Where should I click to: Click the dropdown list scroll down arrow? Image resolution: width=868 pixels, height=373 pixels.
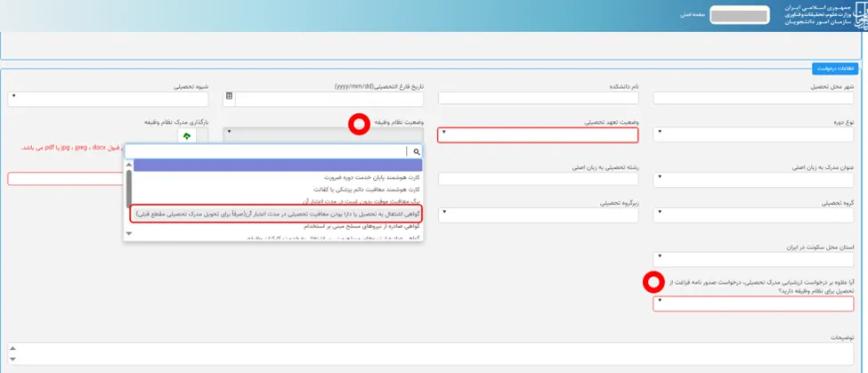click(x=129, y=234)
